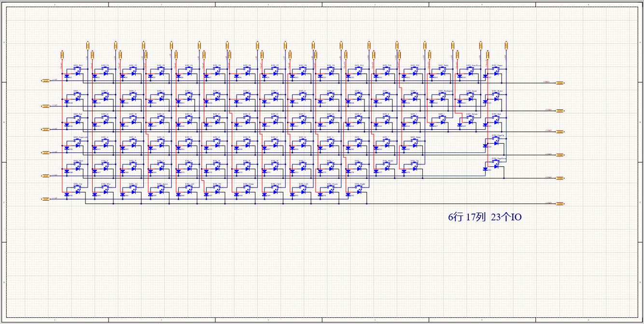Screen dimensions: 644x324
Task: Click the row1 port connector on left
Action: (x=46, y=106)
